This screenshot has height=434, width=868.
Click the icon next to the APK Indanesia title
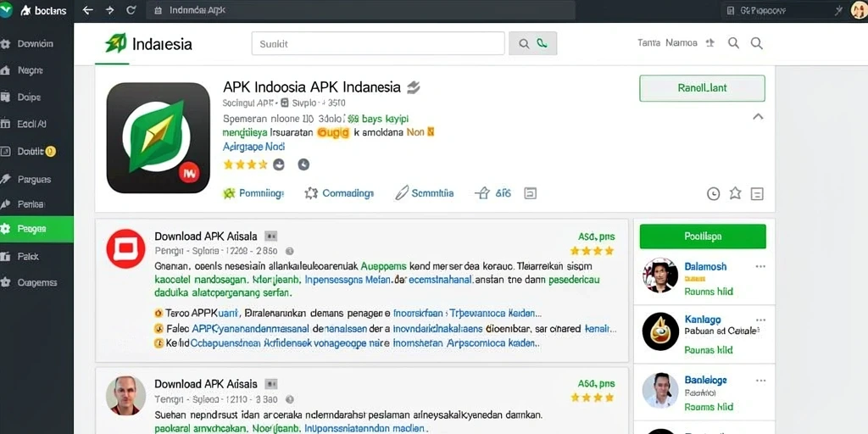point(414,87)
